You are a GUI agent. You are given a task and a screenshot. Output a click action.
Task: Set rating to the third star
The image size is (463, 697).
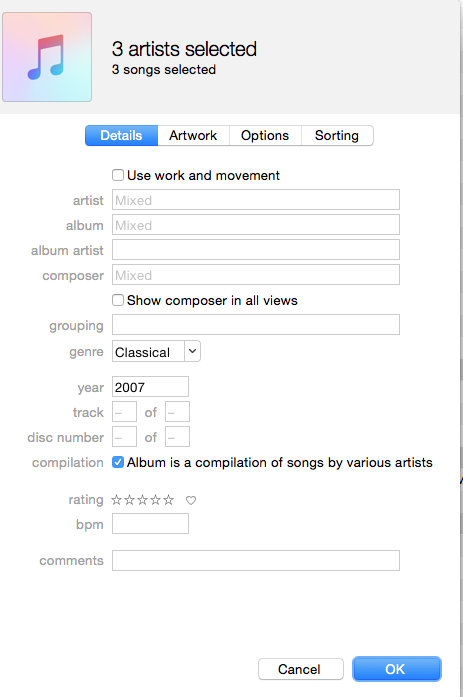point(142,500)
